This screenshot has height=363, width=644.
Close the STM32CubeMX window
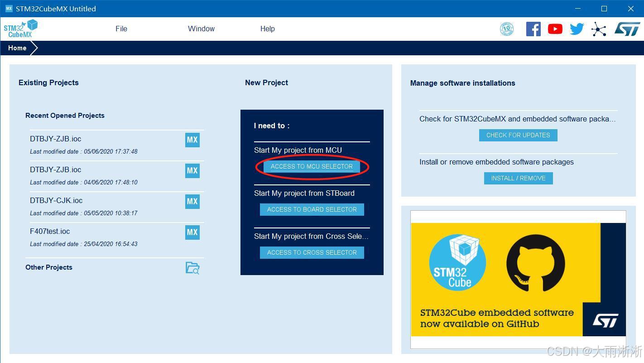(630, 9)
